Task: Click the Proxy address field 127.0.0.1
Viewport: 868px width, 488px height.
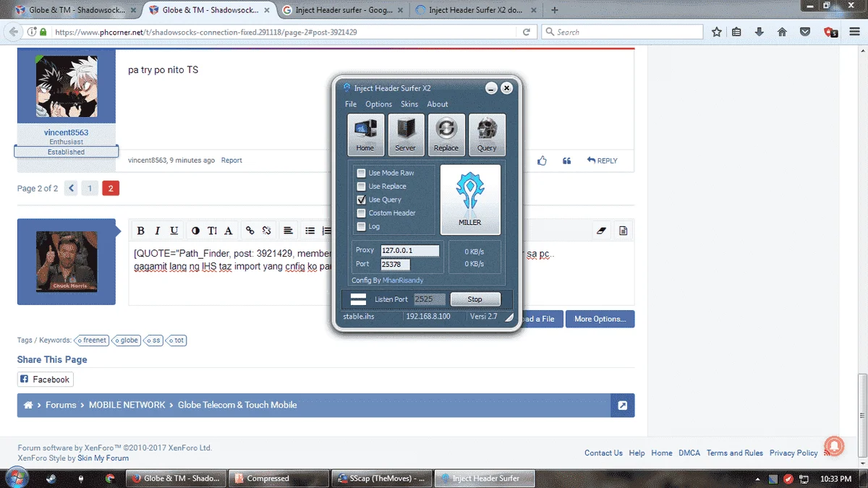Action: [x=409, y=251]
